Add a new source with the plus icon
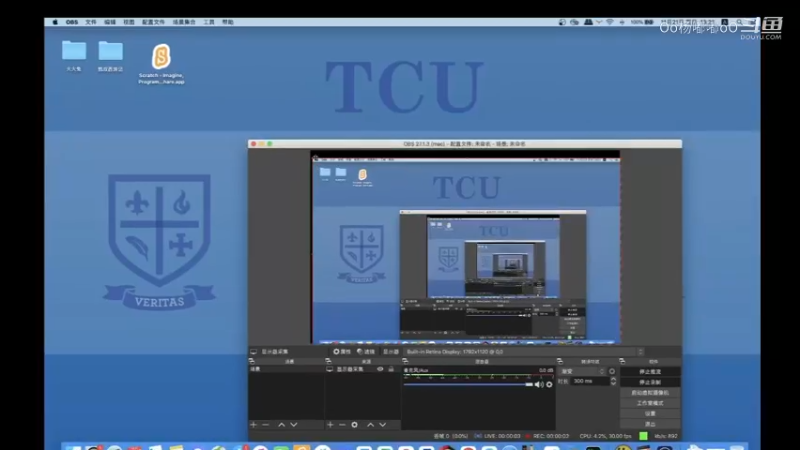This screenshot has width=800, height=450. (x=330, y=424)
